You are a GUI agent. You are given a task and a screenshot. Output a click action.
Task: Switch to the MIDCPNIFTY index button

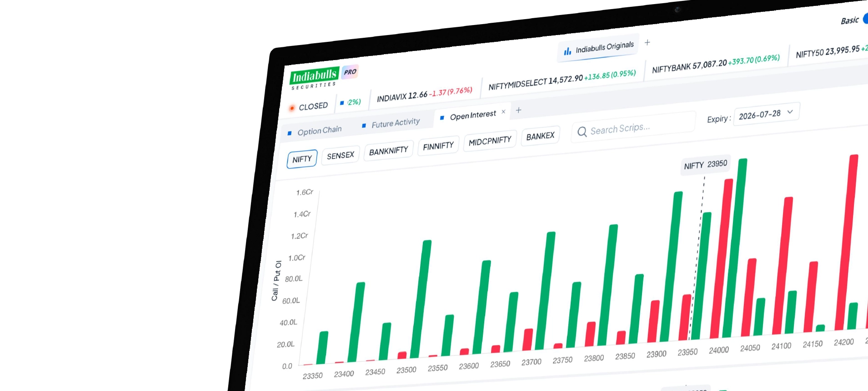click(490, 141)
